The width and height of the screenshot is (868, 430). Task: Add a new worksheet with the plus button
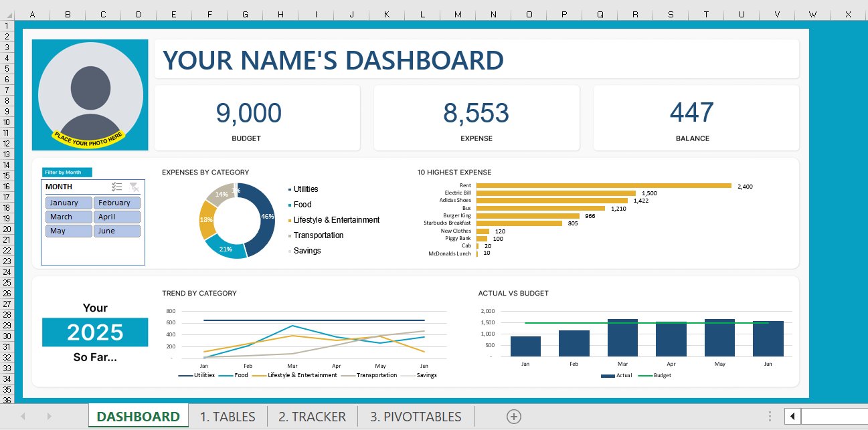pyautogui.click(x=513, y=416)
